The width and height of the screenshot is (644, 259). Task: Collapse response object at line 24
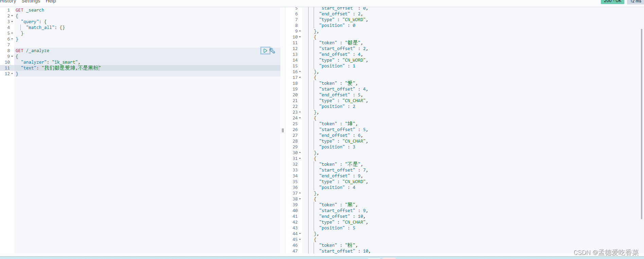point(300,118)
